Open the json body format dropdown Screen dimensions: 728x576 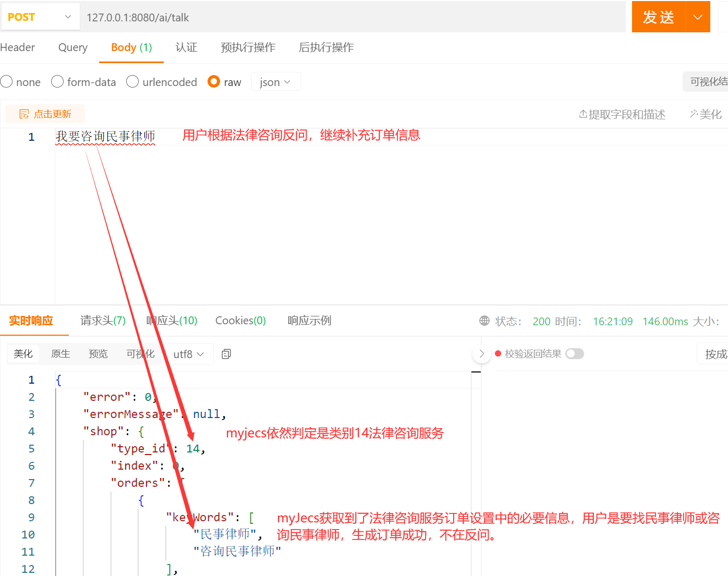[275, 81]
